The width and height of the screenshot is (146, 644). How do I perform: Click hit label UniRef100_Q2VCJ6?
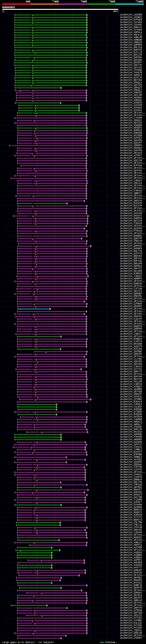131,77
